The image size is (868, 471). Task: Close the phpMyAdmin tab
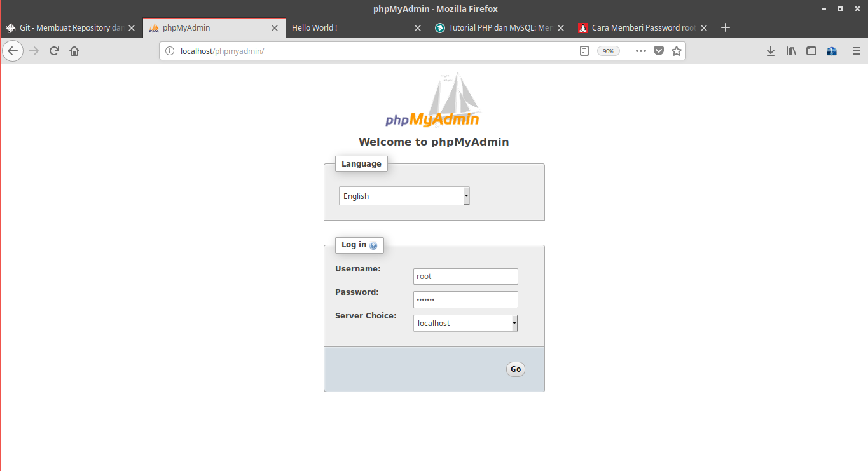pyautogui.click(x=275, y=28)
